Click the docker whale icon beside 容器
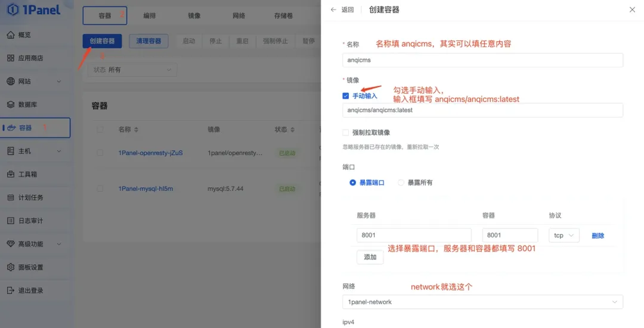The height and width of the screenshot is (328, 644). (x=11, y=128)
